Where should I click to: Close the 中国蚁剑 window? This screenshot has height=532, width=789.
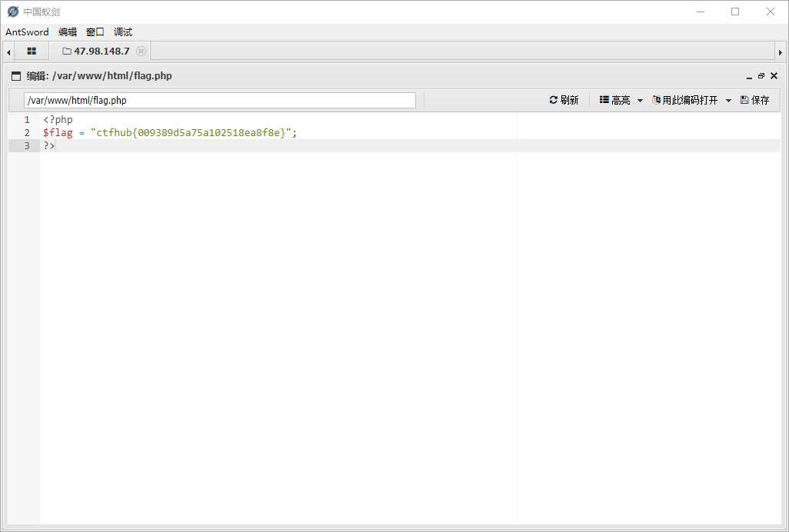(x=771, y=12)
